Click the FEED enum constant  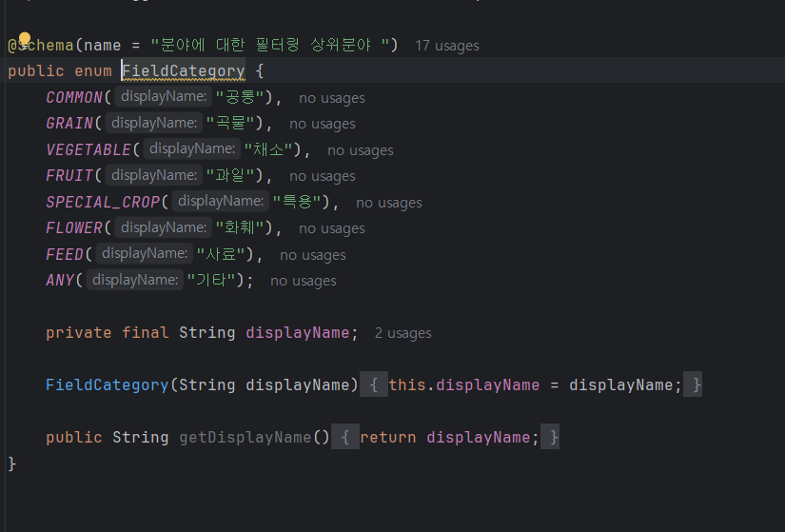pyautogui.click(x=65, y=254)
